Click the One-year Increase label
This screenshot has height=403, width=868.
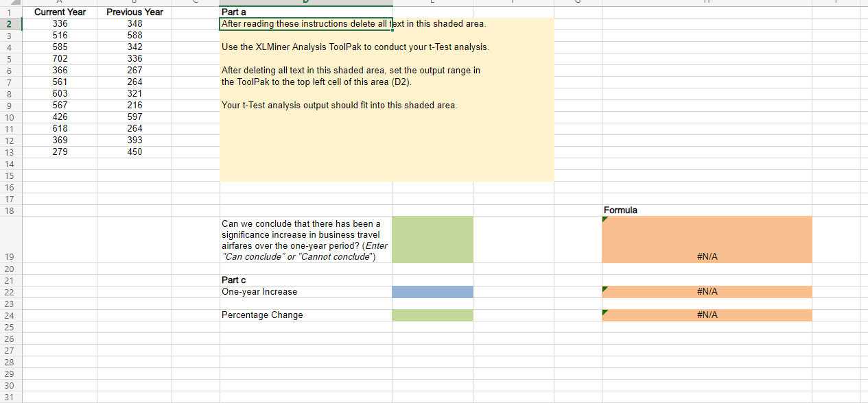tap(306, 291)
